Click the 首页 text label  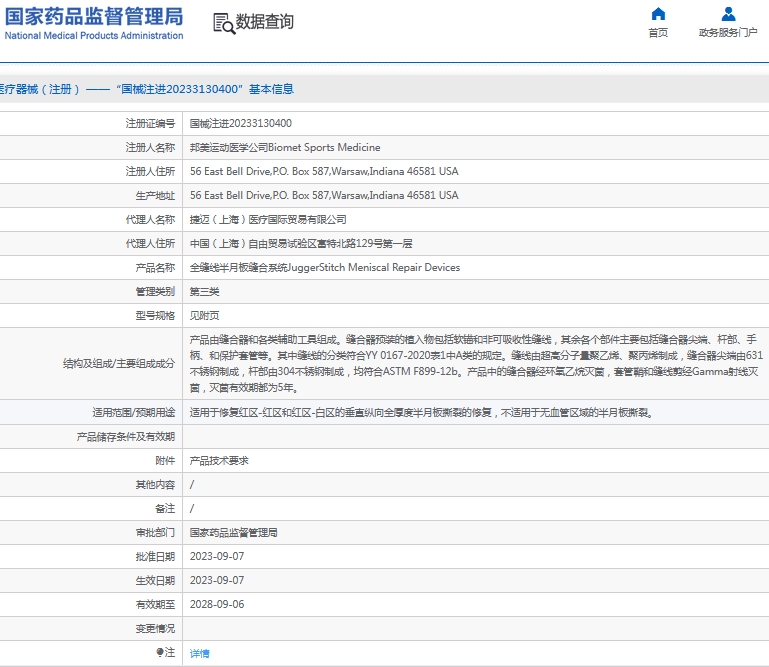click(x=658, y=33)
